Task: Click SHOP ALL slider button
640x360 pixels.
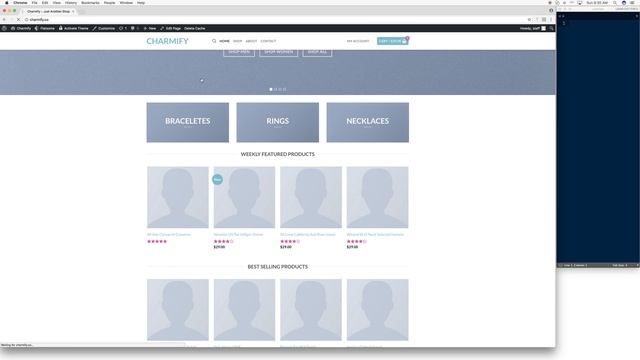Action: pos(317,53)
